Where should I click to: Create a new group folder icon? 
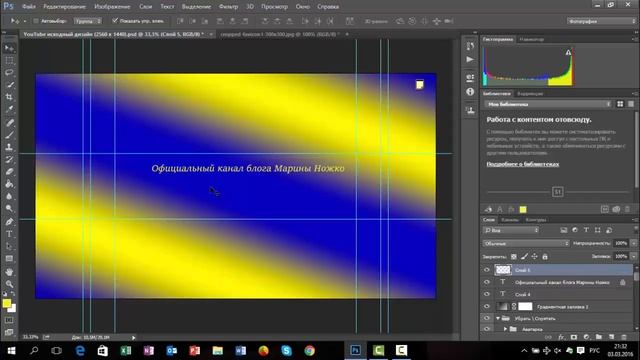599,337
